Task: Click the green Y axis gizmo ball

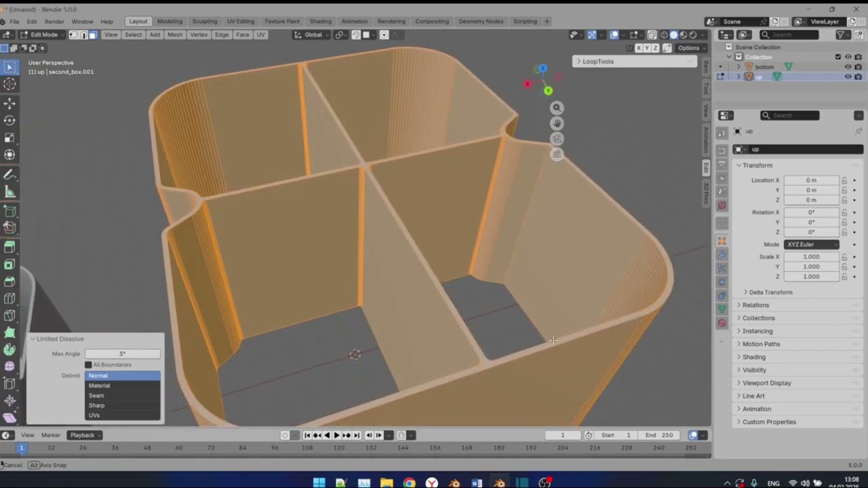Action: point(548,91)
